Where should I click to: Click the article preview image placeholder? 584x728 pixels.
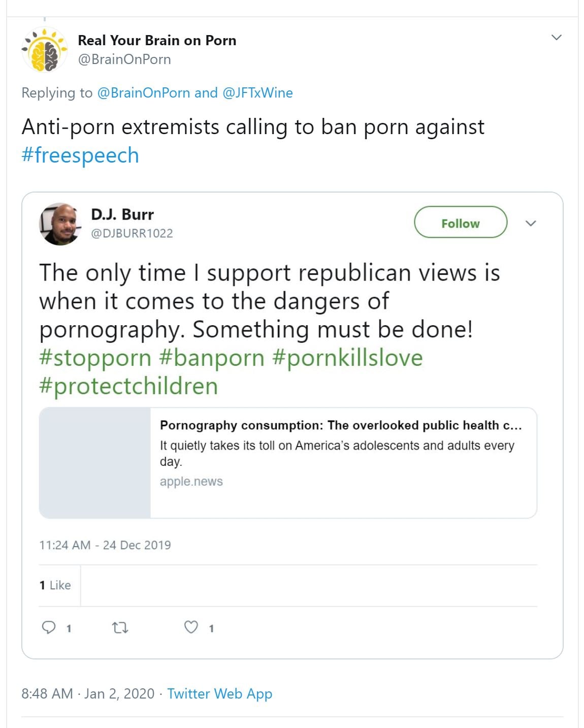(x=95, y=462)
